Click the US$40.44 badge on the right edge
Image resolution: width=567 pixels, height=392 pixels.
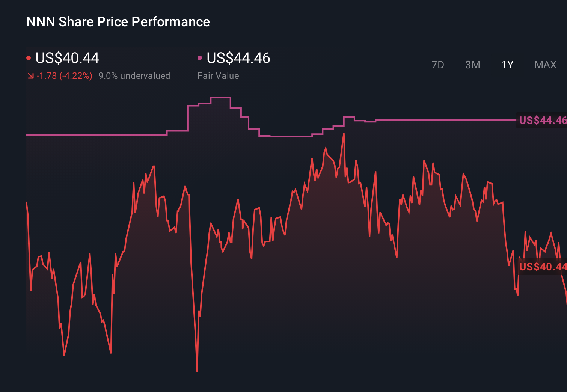coord(542,267)
